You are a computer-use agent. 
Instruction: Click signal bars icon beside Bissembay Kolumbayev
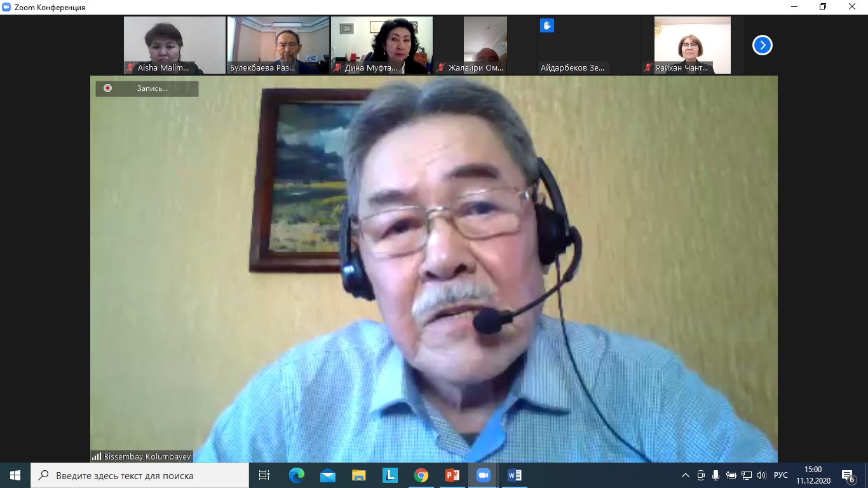tap(97, 456)
